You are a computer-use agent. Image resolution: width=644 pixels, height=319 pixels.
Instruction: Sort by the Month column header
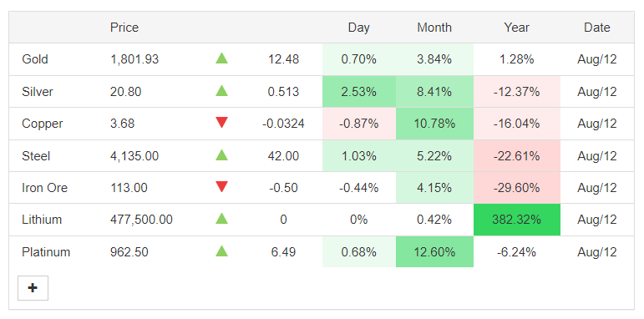pyautogui.click(x=434, y=28)
